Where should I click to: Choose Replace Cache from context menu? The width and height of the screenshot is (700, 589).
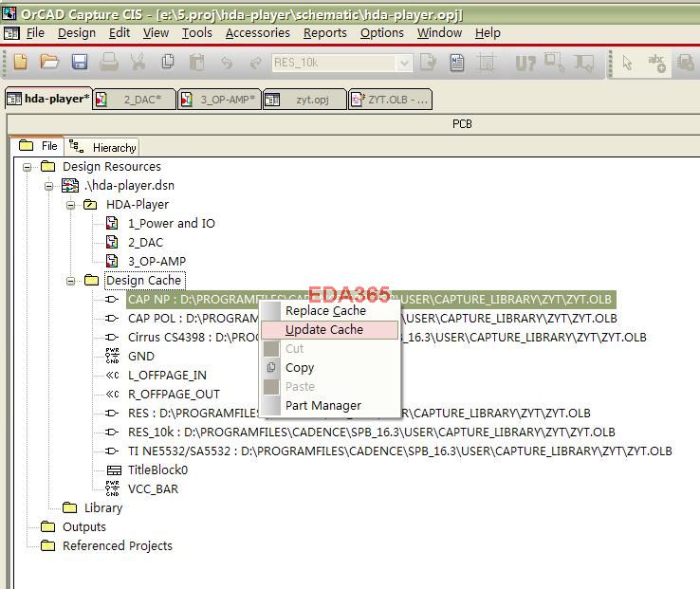pos(325,311)
